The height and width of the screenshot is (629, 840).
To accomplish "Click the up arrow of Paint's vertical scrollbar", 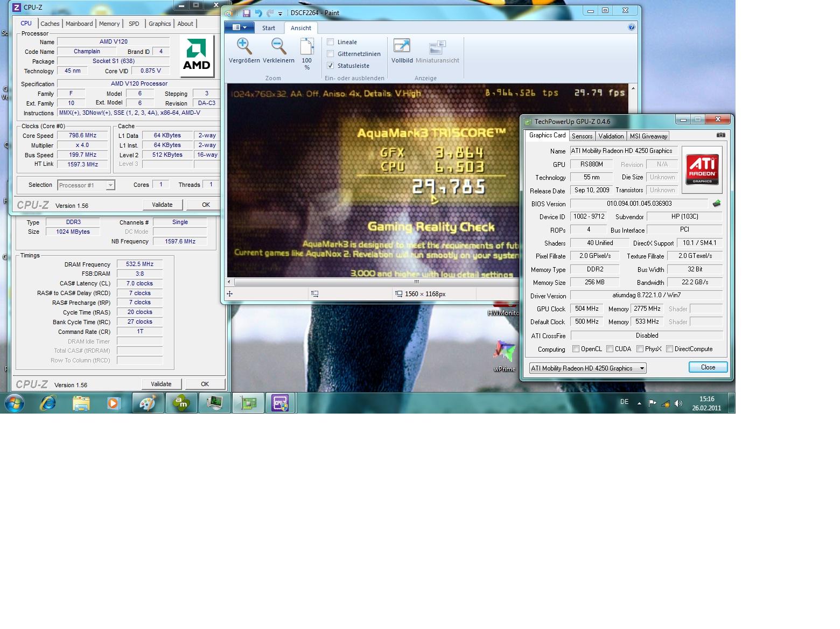I will pyautogui.click(x=633, y=88).
